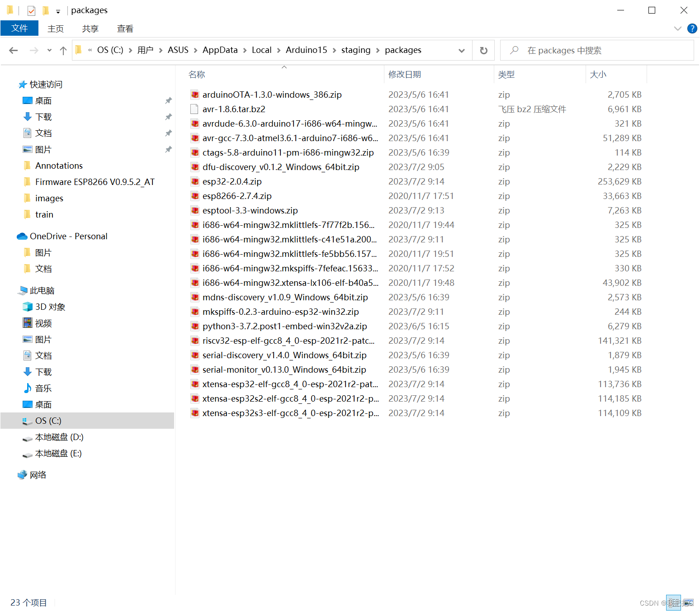Screen dimensions: 700x611
Task: Go up one folder level arrow
Action: pyautogui.click(x=63, y=50)
